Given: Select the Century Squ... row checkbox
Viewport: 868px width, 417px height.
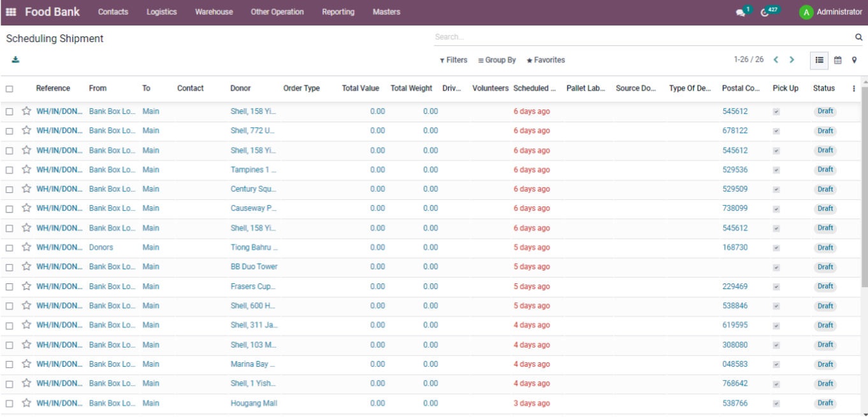Looking at the screenshot, I should pos(10,189).
